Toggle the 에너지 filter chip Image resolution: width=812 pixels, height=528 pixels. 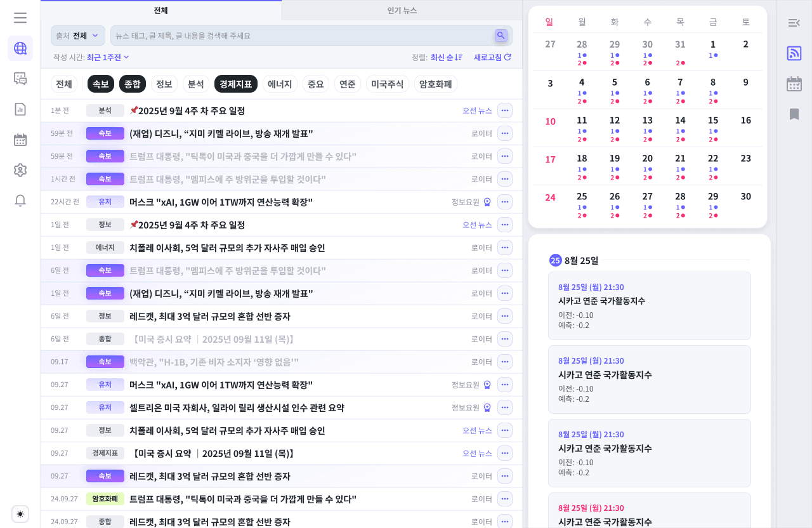click(280, 84)
